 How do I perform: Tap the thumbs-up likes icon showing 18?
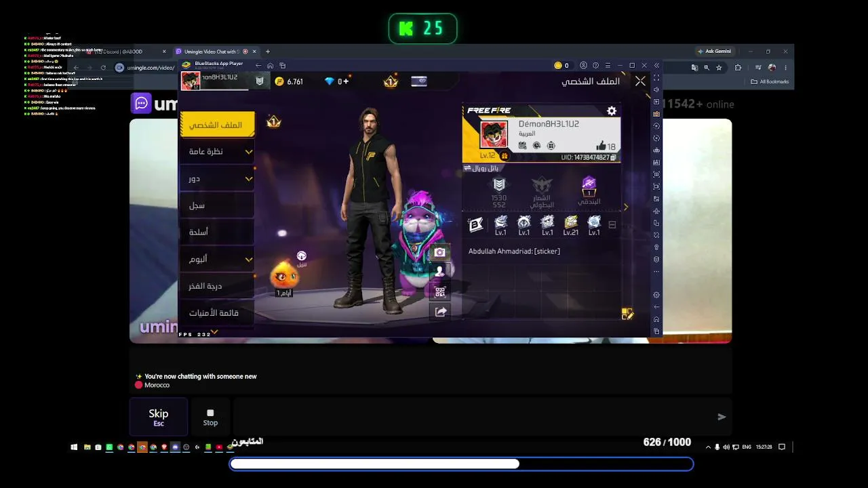click(x=601, y=146)
